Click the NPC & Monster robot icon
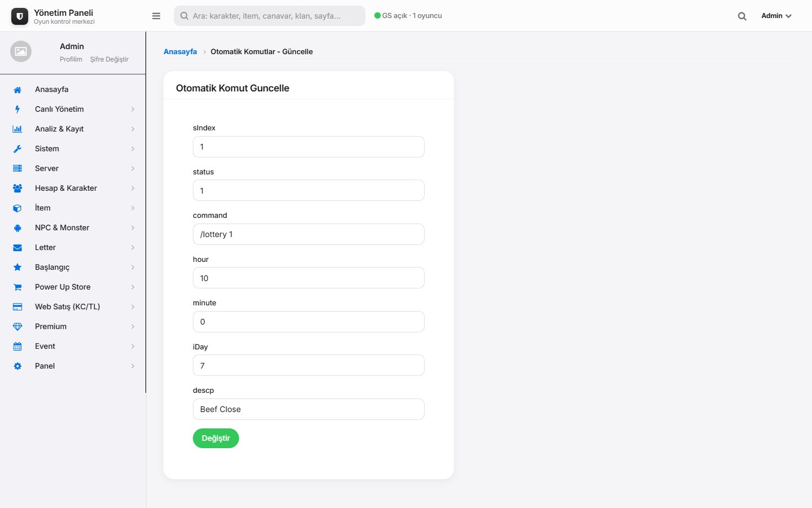This screenshot has height=508, width=812. tap(17, 228)
